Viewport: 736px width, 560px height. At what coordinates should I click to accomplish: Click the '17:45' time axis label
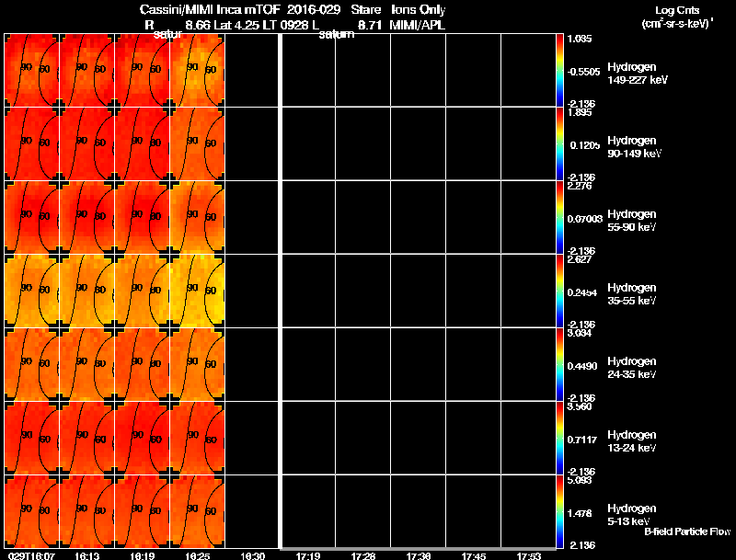[x=474, y=555]
